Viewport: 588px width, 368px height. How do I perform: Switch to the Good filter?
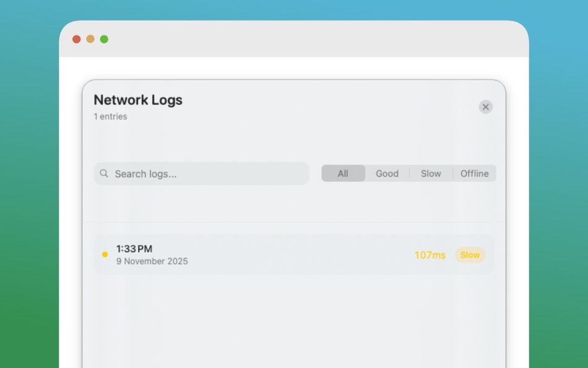pos(387,173)
